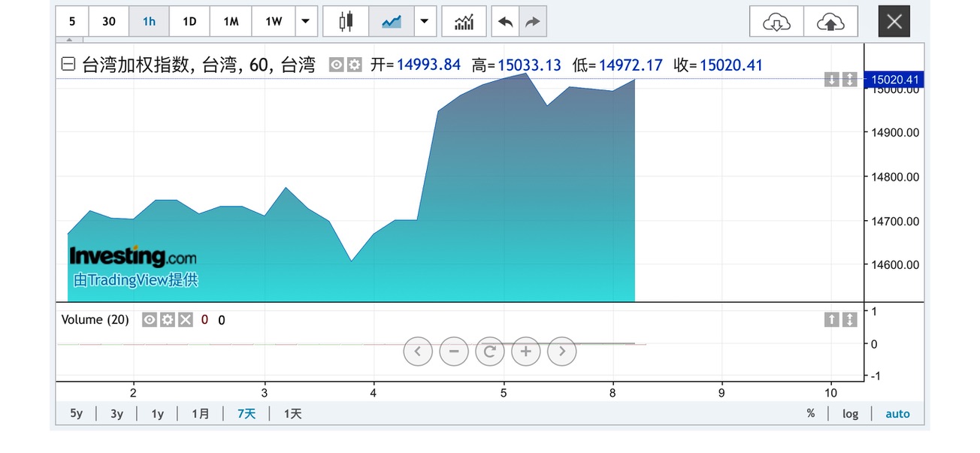Toggle the percent scale option
Screen dimensions: 980x453
pyautogui.click(x=810, y=414)
